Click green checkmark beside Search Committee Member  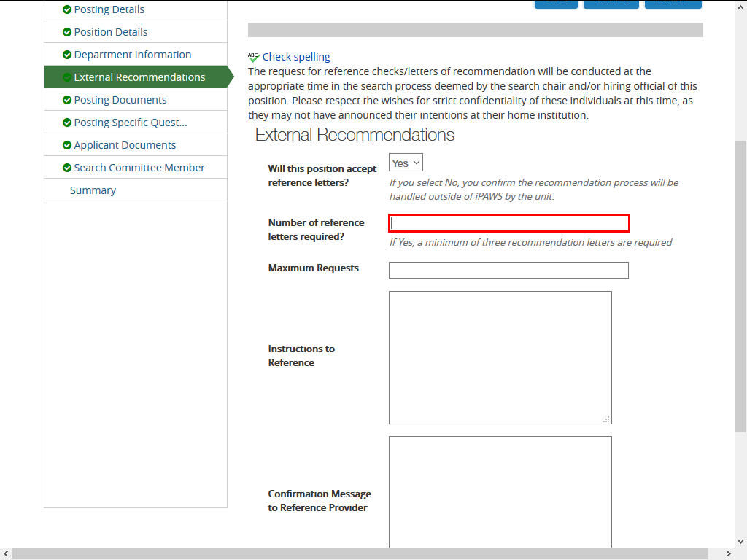(x=67, y=168)
